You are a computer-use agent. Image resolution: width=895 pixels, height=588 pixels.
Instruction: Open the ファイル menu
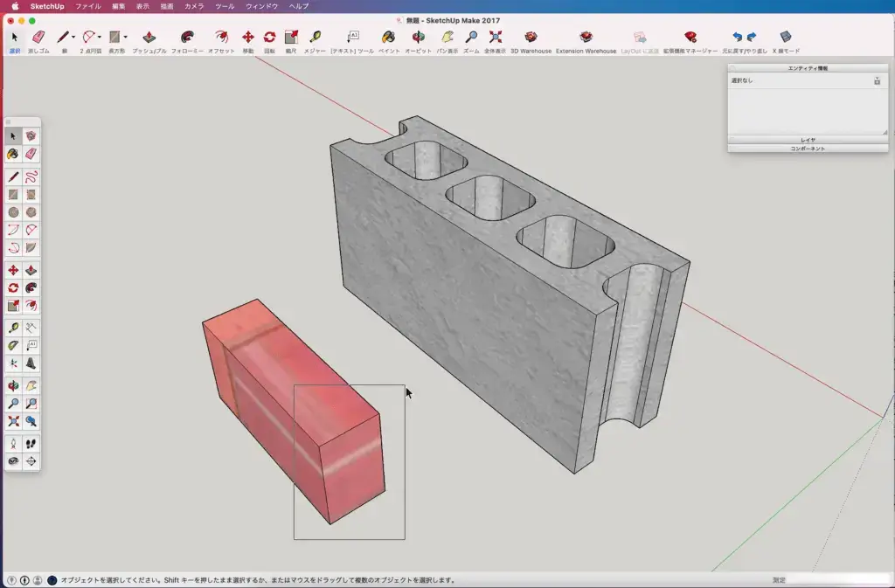click(88, 6)
